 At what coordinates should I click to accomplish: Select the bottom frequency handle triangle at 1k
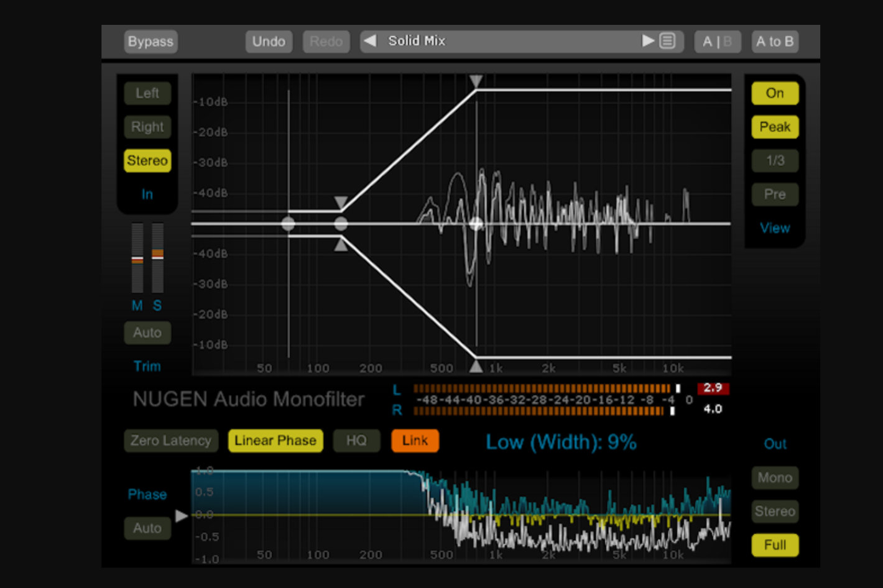tap(476, 366)
